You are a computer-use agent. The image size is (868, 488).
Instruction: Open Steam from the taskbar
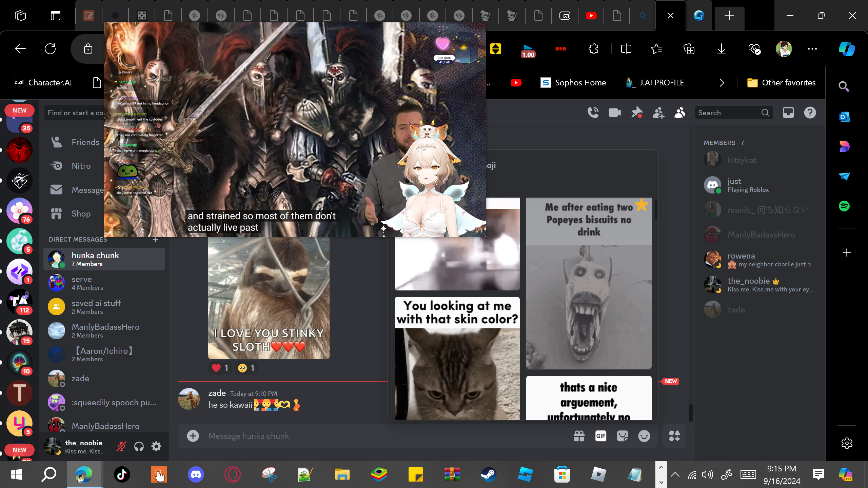pos(489,474)
